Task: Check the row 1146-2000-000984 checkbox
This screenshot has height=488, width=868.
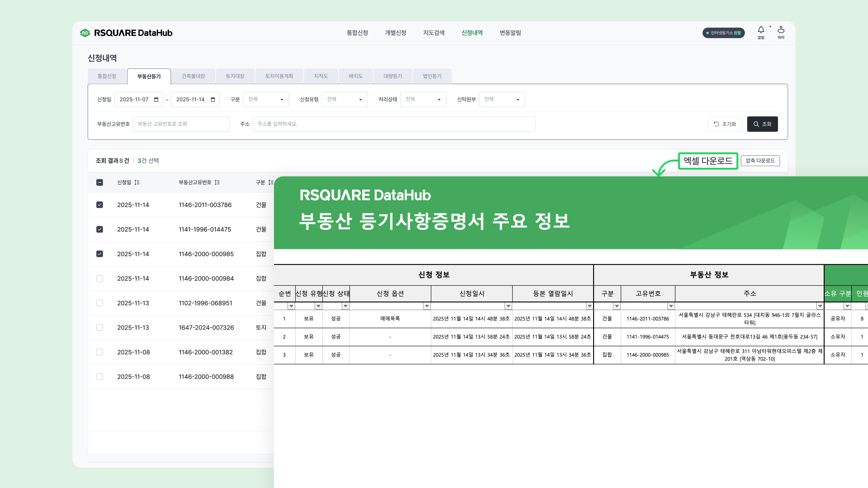Action: tap(99, 279)
